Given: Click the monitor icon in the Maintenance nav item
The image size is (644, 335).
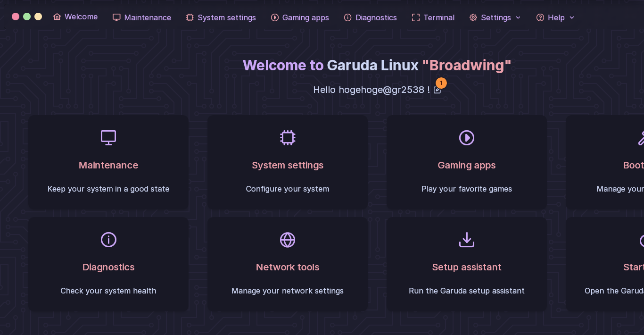Looking at the screenshot, I should (116, 17).
